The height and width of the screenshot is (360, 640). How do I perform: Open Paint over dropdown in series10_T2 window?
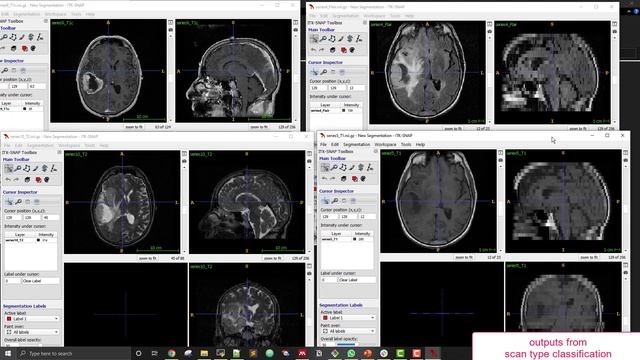(32, 332)
